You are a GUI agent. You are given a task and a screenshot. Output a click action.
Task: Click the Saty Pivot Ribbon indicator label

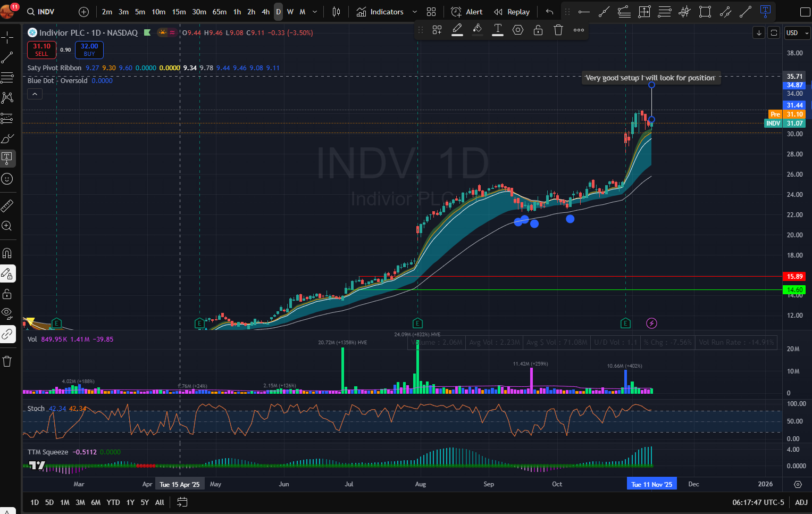[x=54, y=68]
